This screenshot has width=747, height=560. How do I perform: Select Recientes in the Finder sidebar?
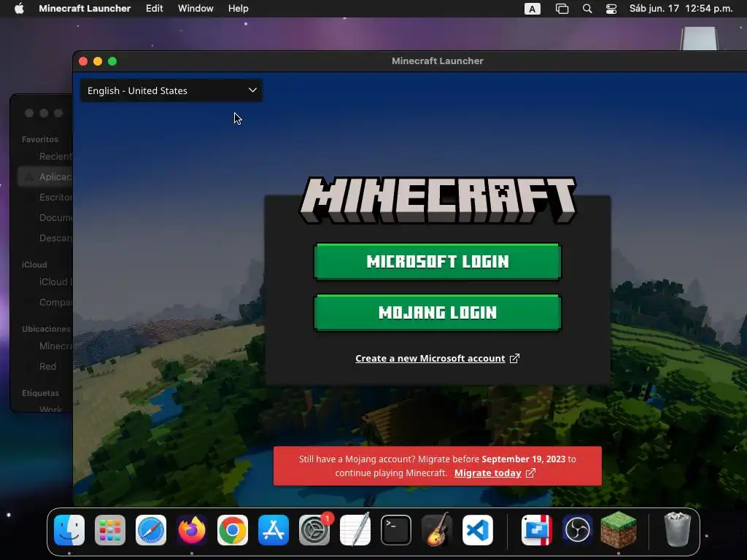55,156
